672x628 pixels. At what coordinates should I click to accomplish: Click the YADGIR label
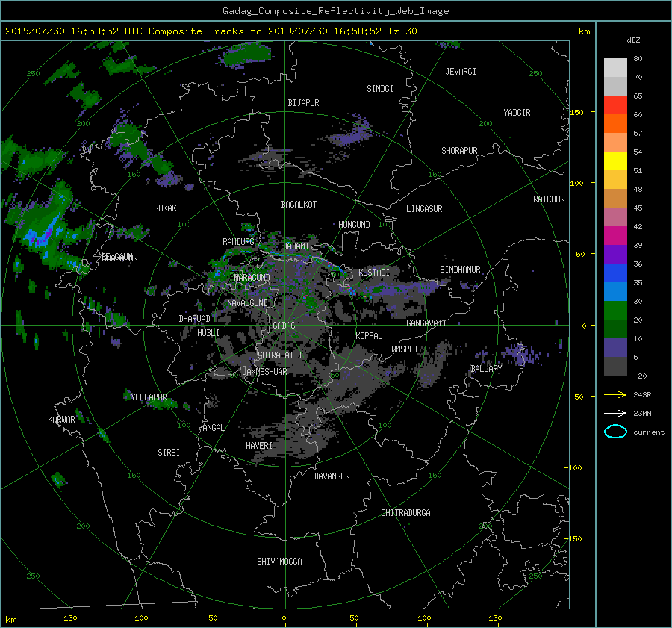pyautogui.click(x=517, y=113)
